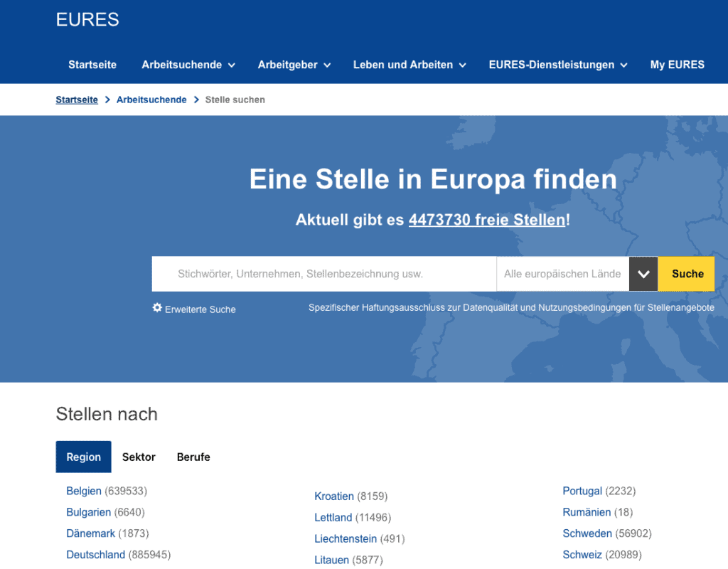Switch to the Berufe tab
Image resolution: width=728 pixels, height=569 pixels.
tap(193, 457)
